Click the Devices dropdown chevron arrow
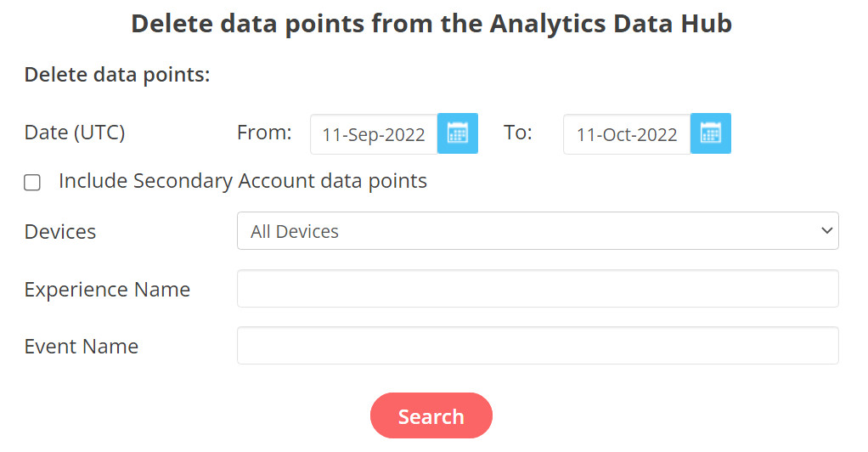 pos(827,231)
